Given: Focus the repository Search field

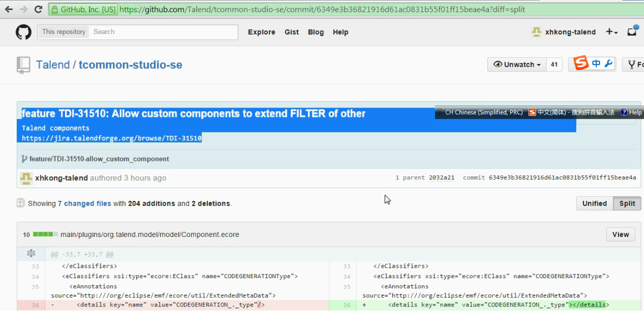Looking at the screenshot, I should pyautogui.click(x=163, y=32).
